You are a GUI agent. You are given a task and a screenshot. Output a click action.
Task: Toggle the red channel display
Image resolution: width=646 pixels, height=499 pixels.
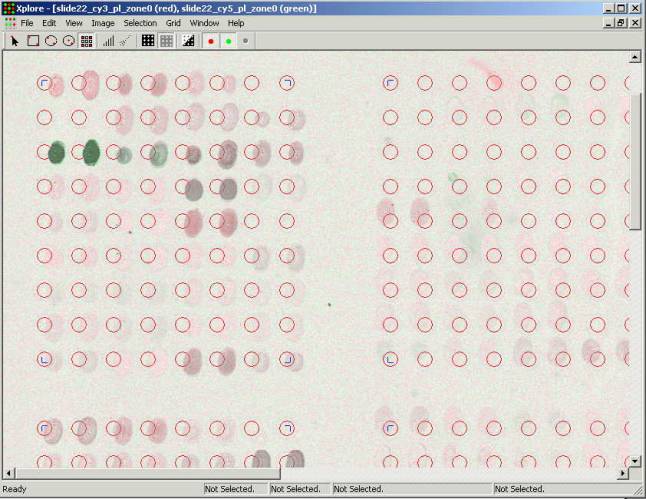[x=210, y=41]
